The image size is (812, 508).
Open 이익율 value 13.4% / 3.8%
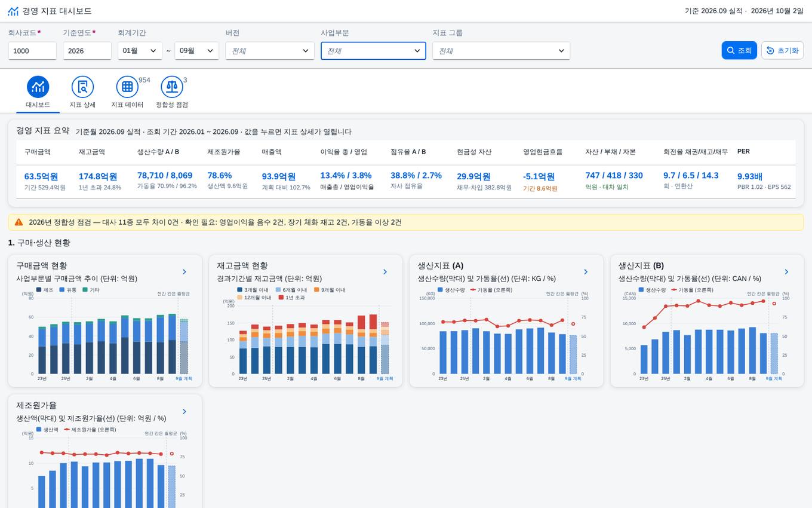[346, 175]
